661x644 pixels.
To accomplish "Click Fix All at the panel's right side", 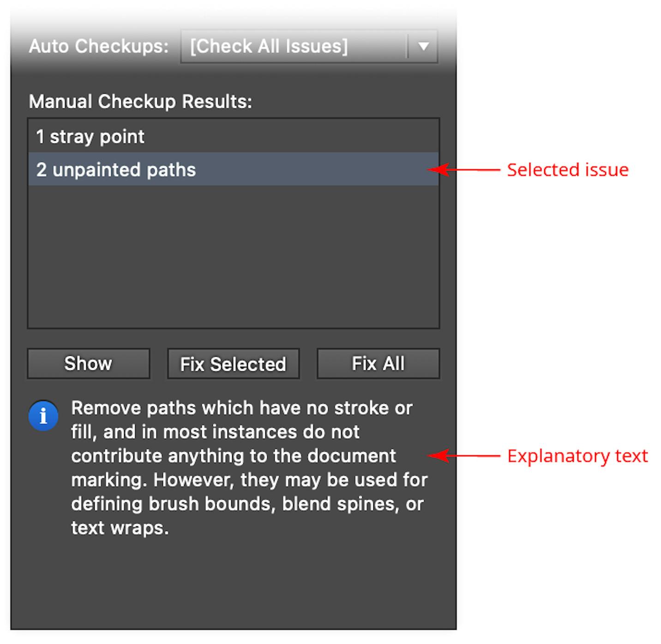I will (x=378, y=364).
